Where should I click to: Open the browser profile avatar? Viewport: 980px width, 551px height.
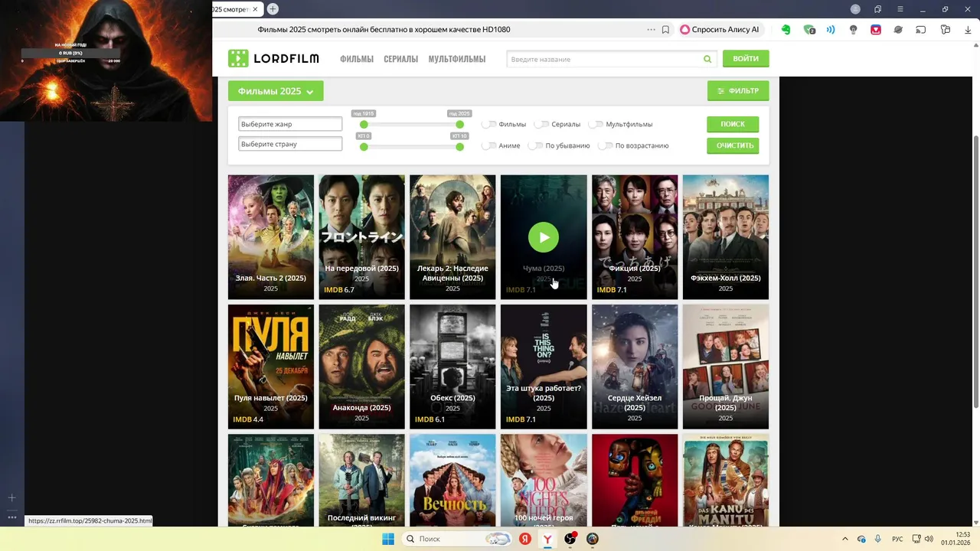(x=855, y=9)
